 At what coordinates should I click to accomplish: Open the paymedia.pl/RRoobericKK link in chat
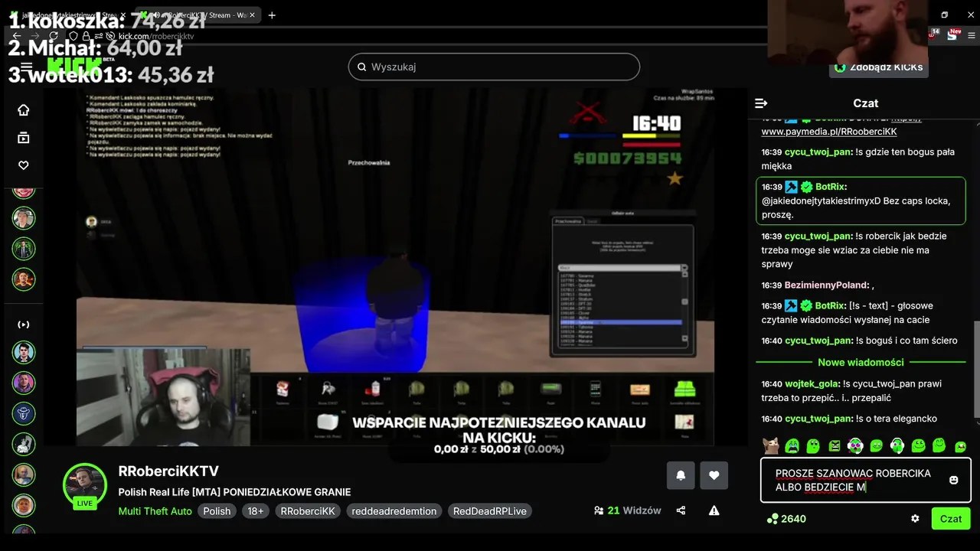click(x=829, y=132)
